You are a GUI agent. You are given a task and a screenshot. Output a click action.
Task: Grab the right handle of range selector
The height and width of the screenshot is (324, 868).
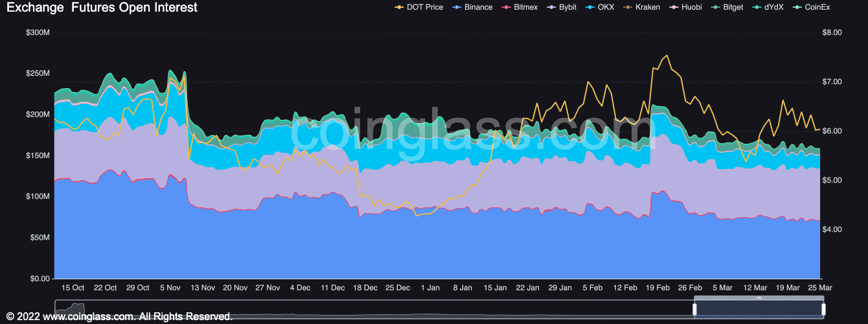click(x=824, y=310)
